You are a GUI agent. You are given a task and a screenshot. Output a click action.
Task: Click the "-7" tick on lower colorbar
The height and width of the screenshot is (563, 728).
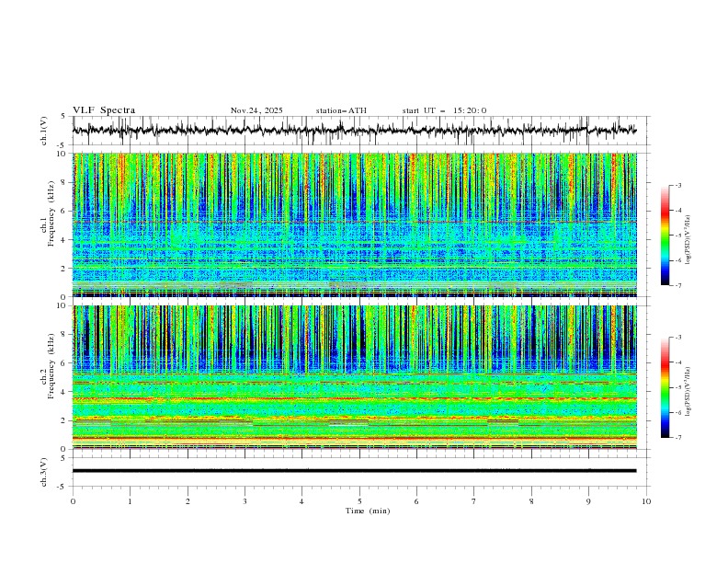[x=678, y=438]
